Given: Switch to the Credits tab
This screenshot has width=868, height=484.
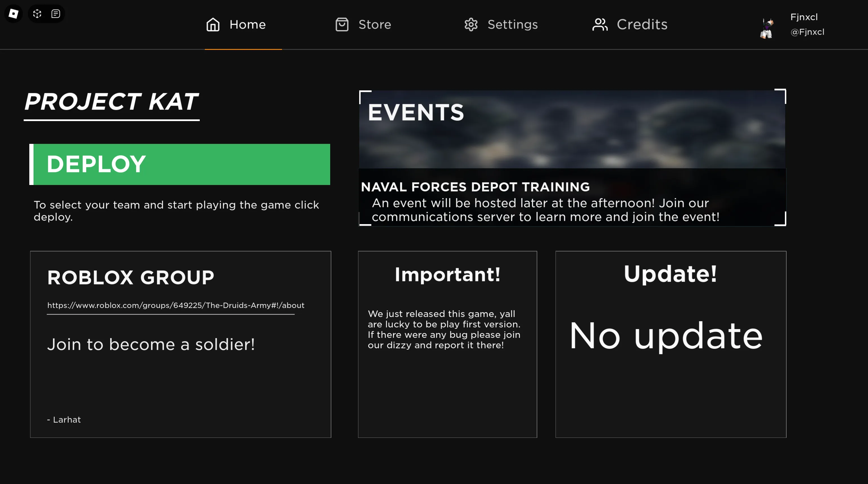Looking at the screenshot, I should [641, 24].
